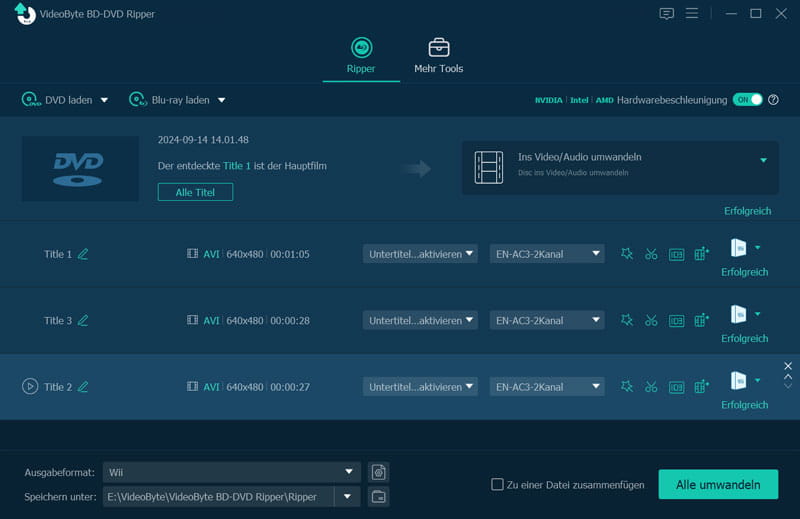The height and width of the screenshot is (519, 800).
Task: Click Alle umwandeln button
Action: [718, 484]
